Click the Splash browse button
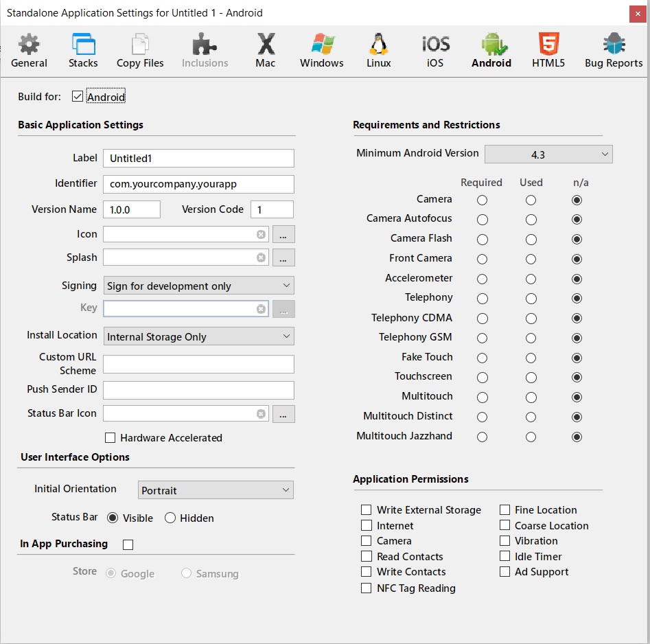 click(283, 258)
